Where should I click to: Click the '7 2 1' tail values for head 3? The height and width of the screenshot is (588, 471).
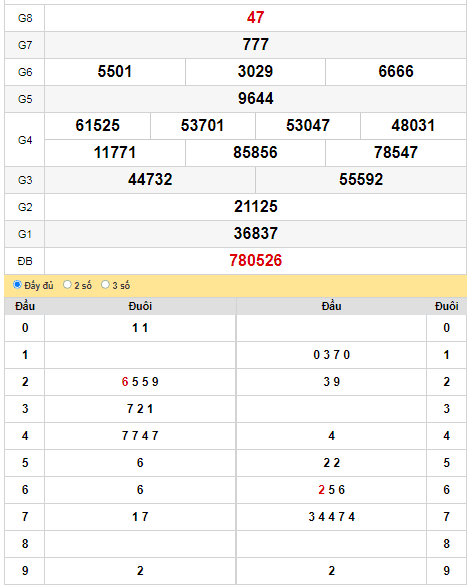tap(140, 409)
